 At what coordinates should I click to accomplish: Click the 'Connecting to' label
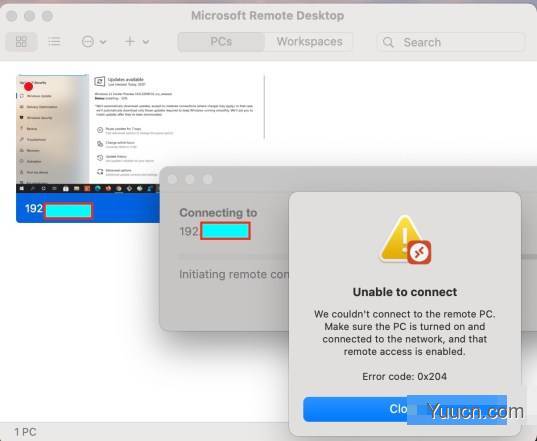point(218,213)
